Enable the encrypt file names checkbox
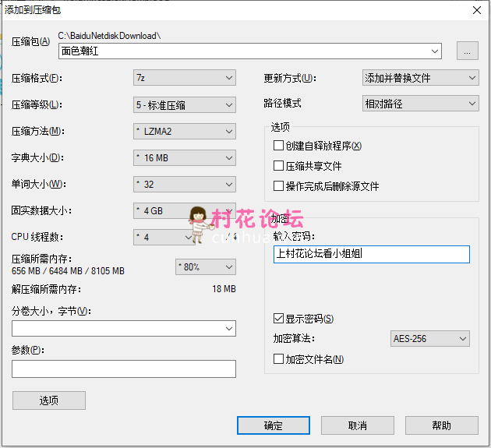Viewport: 491px width, 448px height. point(279,359)
